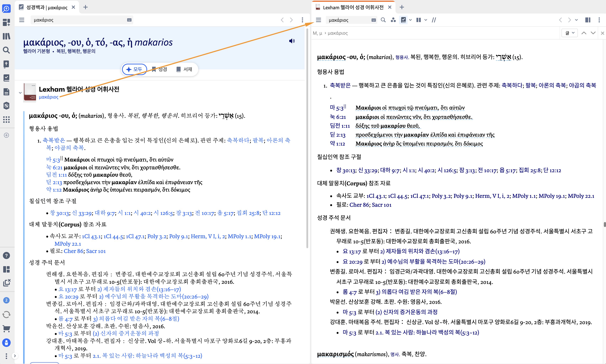Open the sidebar vertical three-dot menu

(6, 356)
